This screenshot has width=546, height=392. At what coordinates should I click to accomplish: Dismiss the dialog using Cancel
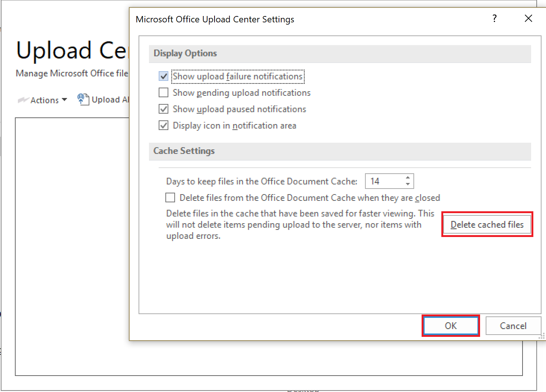[x=513, y=326]
